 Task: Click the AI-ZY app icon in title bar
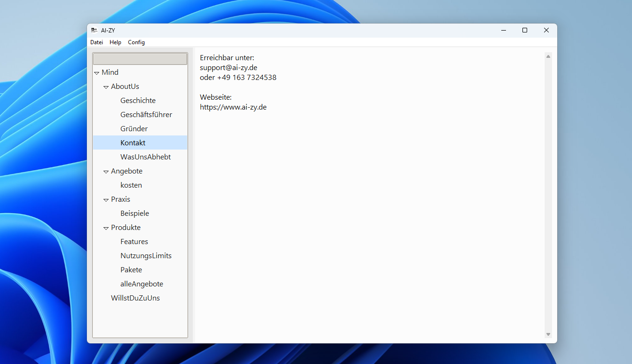pyautogui.click(x=94, y=30)
